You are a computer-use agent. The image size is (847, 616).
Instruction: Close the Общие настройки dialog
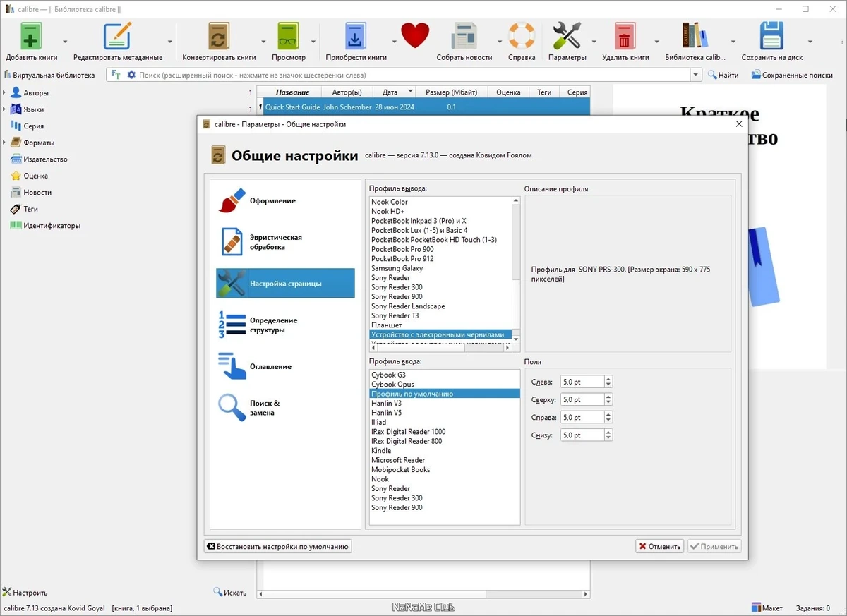[739, 124]
